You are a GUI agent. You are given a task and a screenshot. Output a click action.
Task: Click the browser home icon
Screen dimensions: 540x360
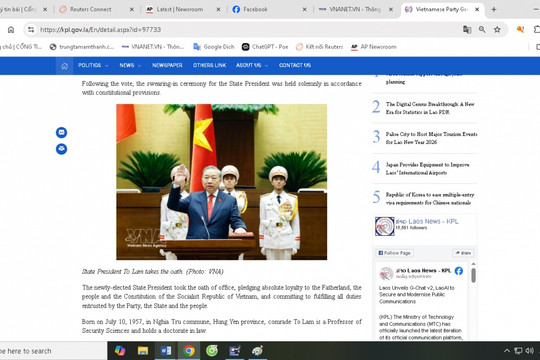coord(11,30)
